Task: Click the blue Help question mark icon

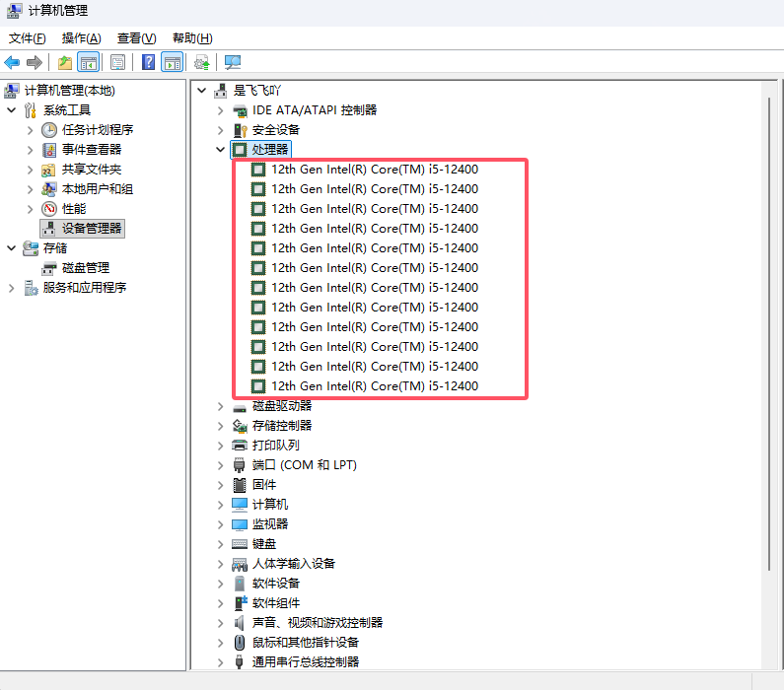Action: point(148,63)
